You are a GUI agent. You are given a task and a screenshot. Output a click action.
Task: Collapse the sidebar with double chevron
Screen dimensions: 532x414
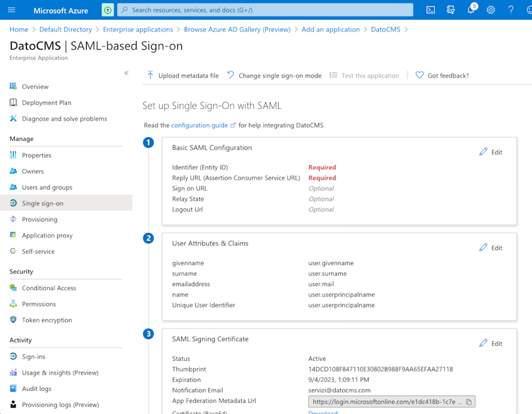coord(126,73)
